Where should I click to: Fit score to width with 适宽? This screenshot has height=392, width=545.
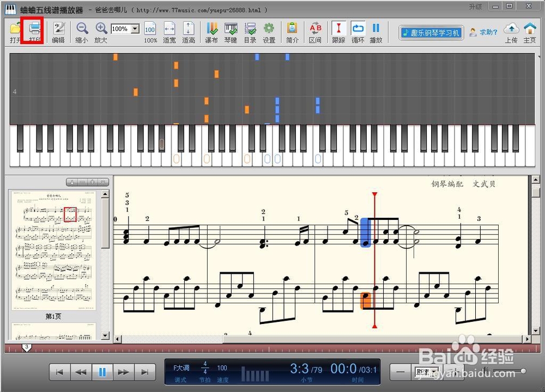(x=169, y=32)
